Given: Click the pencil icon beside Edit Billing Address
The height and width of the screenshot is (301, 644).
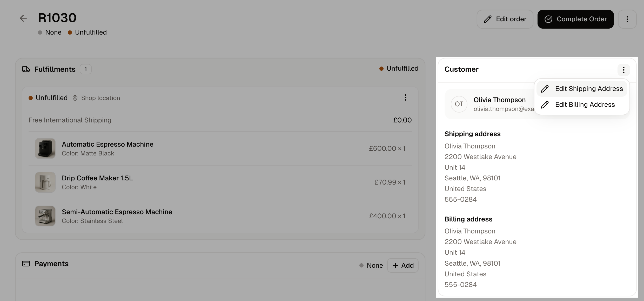Looking at the screenshot, I should click(545, 104).
